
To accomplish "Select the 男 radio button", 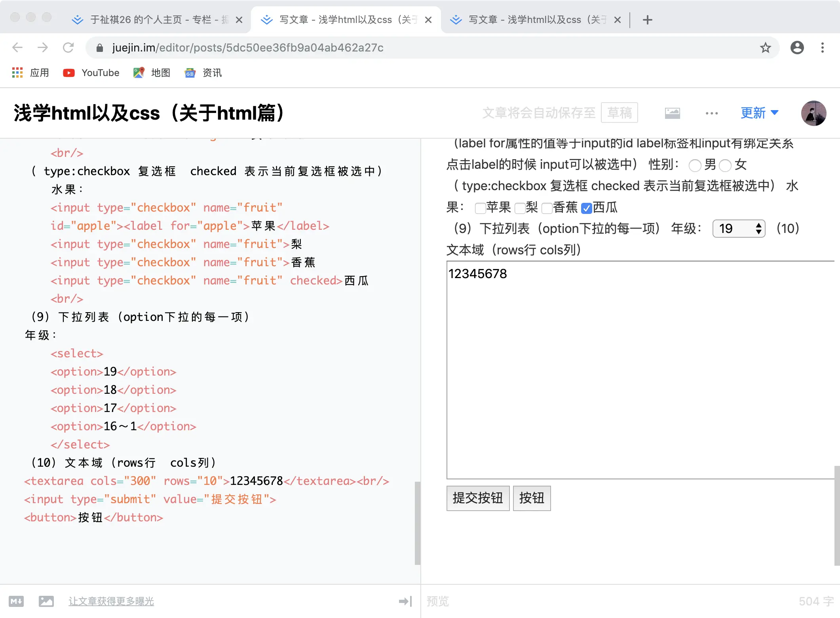I will (x=695, y=165).
